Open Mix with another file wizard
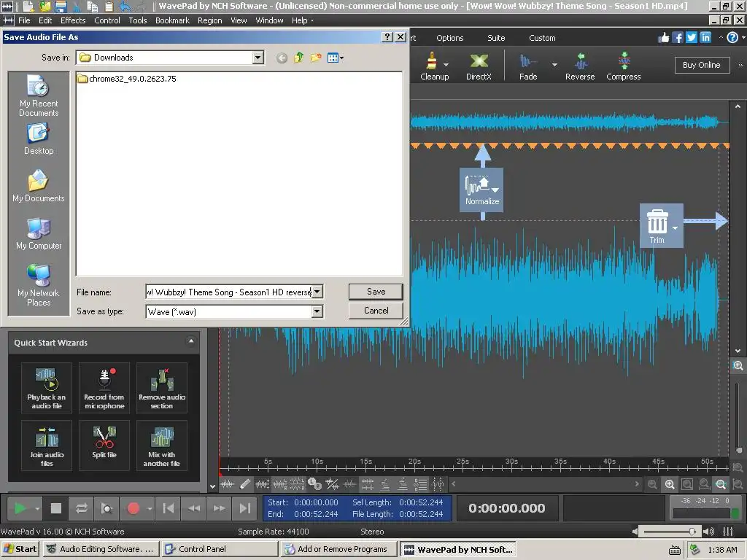The width and height of the screenshot is (747, 560). (x=162, y=446)
